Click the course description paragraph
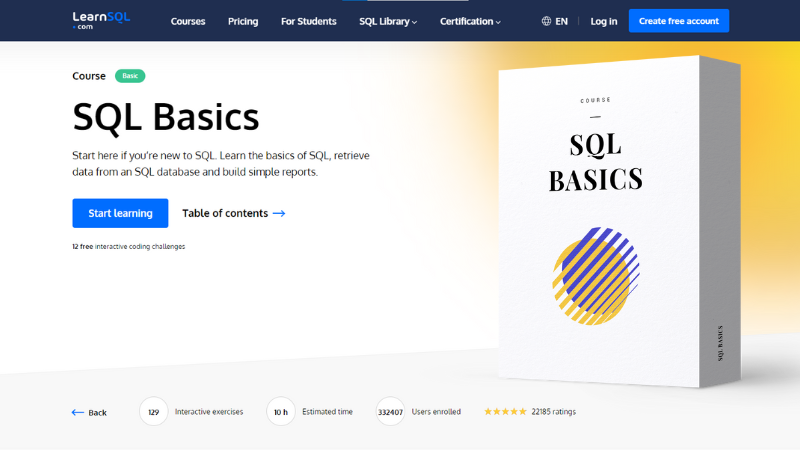800x450 pixels. pos(221,163)
